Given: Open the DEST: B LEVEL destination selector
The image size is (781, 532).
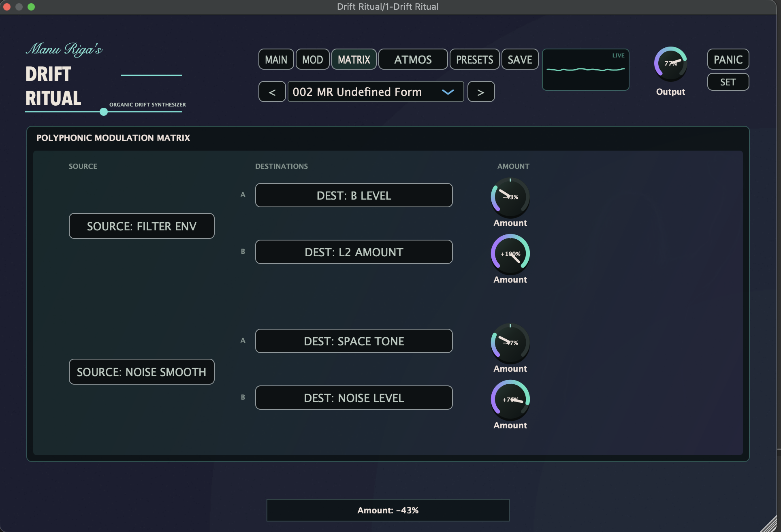Looking at the screenshot, I should 354,195.
